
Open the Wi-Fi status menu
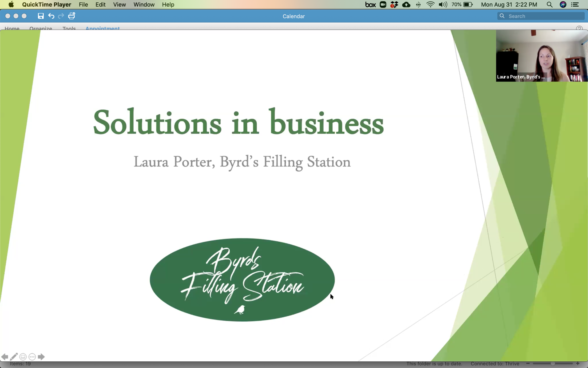[430, 5]
